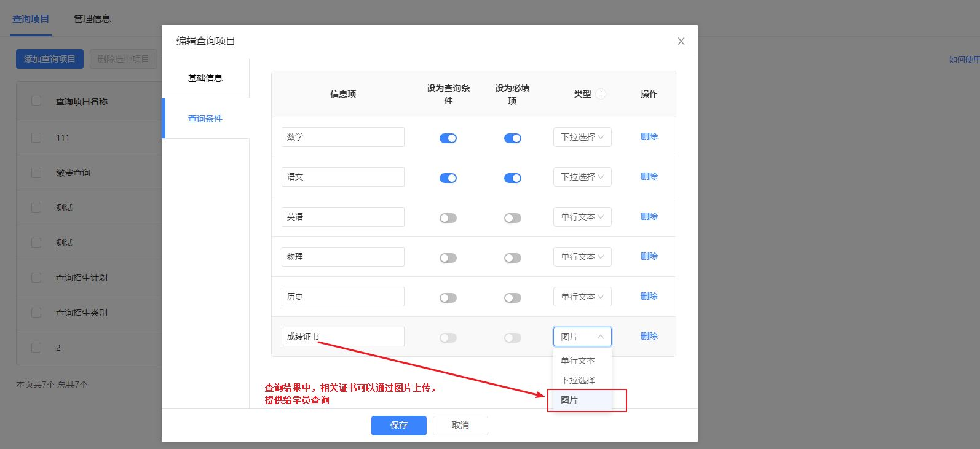Open the 类型 dropdown for 数学

coord(582,137)
